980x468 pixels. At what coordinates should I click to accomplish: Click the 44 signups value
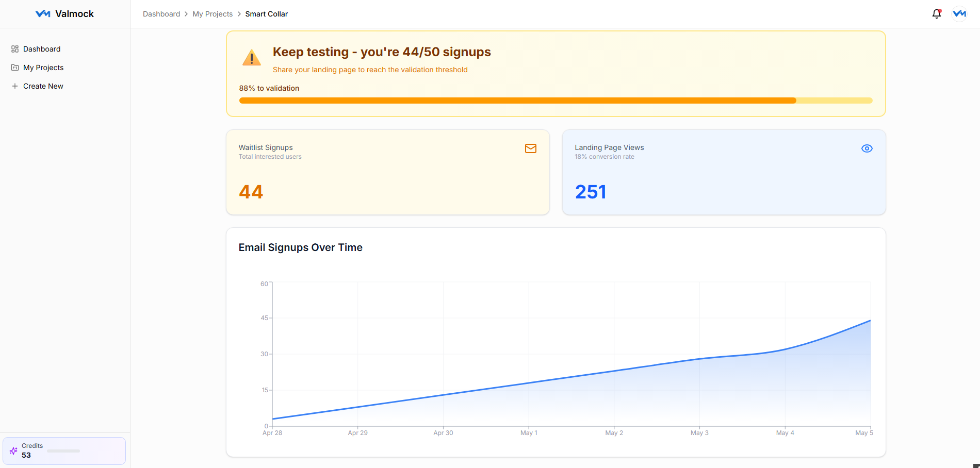(251, 192)
